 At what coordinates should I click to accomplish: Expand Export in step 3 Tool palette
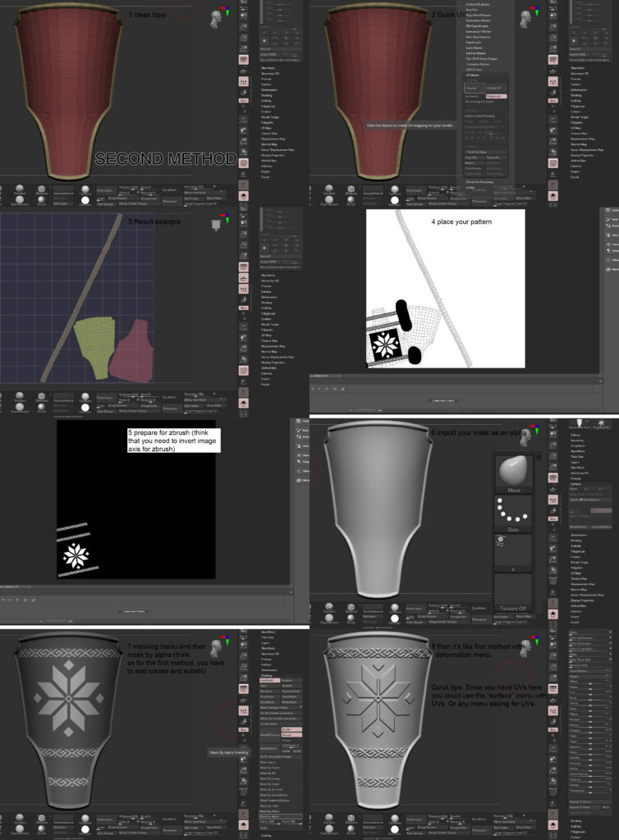click(265, 384)
